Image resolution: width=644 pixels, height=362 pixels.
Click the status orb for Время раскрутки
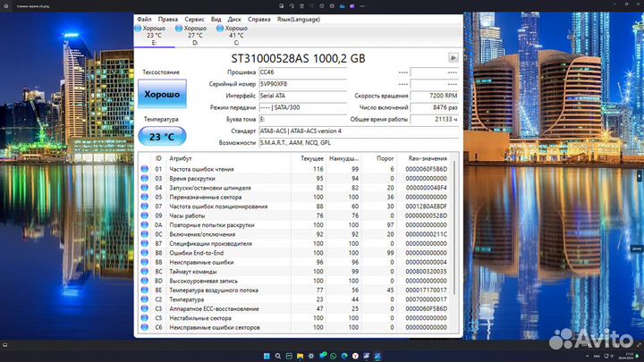145,178
